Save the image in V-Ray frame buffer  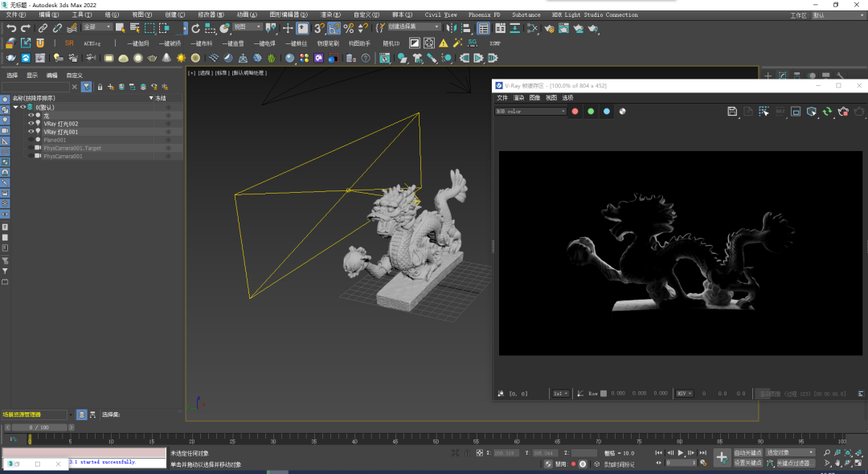coord(732,112)
